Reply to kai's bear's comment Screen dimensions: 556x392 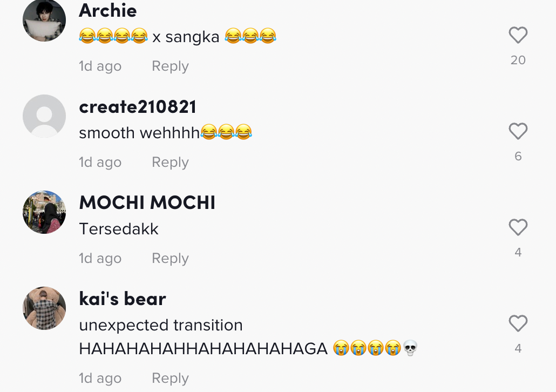click(170, 379)
